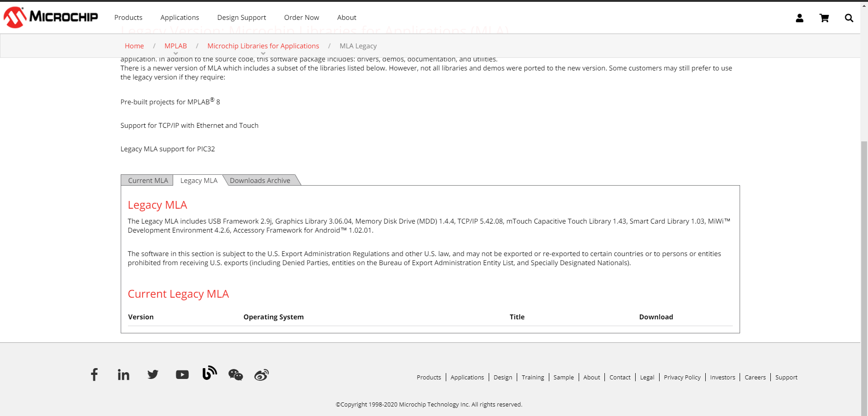
Task: Click 'Support for TCP/IP with Ethernet and Touch'
Action: (189, 125)
